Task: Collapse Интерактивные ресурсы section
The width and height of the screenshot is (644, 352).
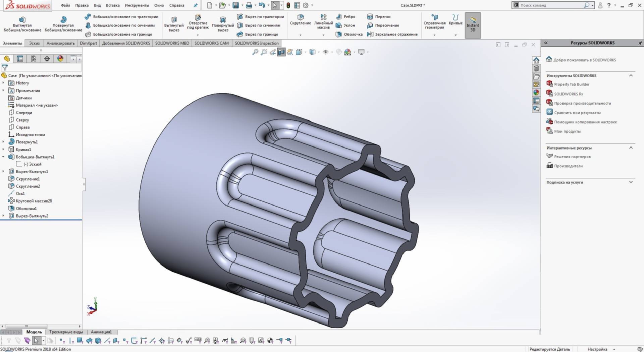Action: pyautogui.click(x=631, y=148)
